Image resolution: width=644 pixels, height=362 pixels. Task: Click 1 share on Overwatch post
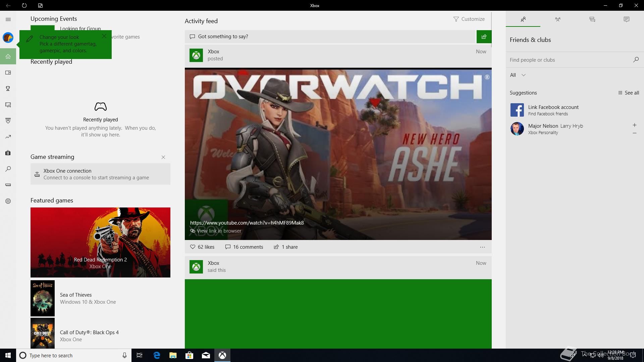pyautogui.click(x=285, y=247)
